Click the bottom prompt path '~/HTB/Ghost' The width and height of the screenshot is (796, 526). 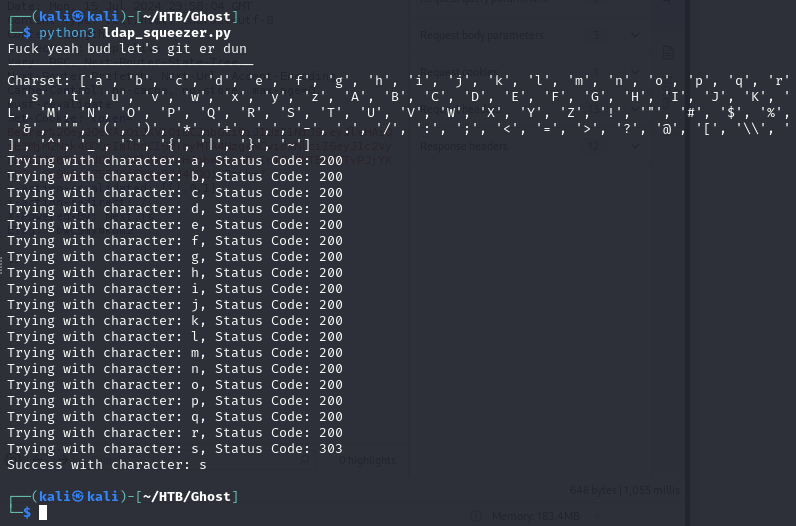pos(187,497)
